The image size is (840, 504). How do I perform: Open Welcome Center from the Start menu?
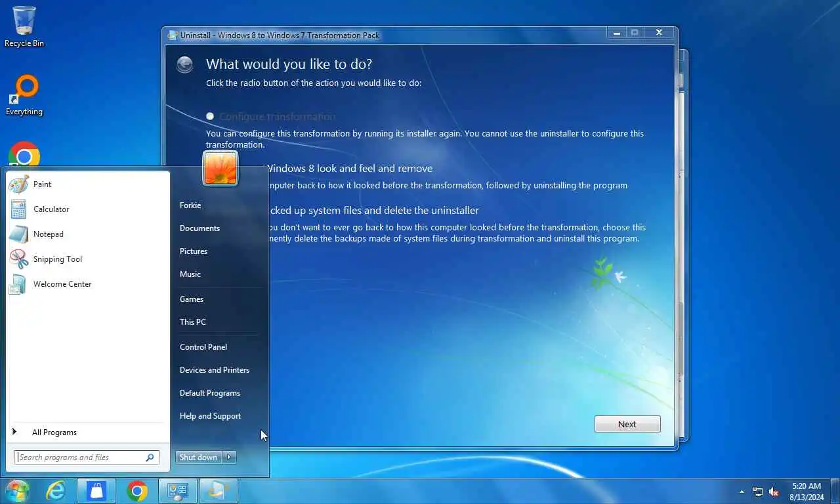tap(87, 284)
